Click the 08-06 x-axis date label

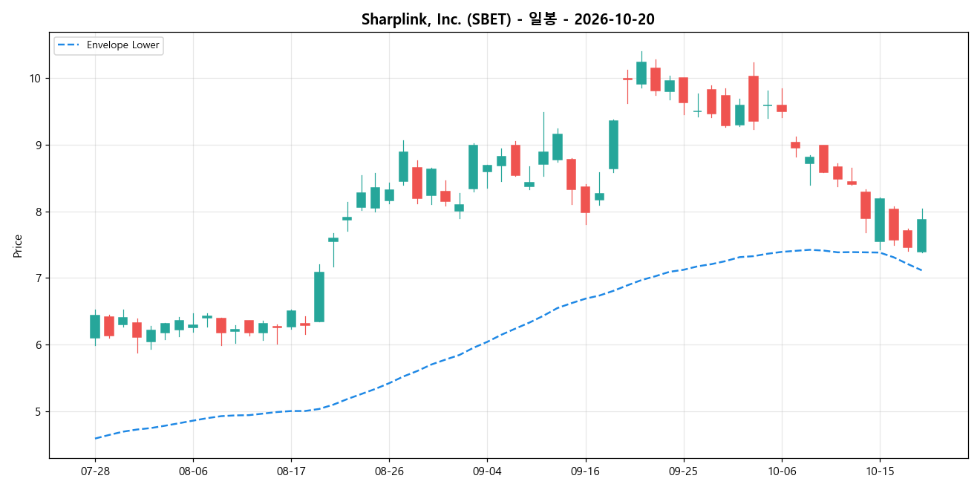(193, 471)
